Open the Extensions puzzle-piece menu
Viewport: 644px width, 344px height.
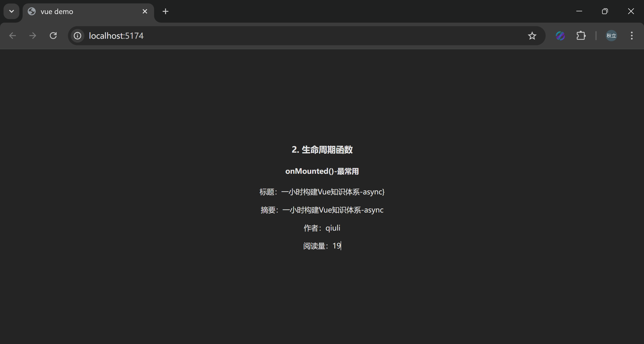coord(581,36)
